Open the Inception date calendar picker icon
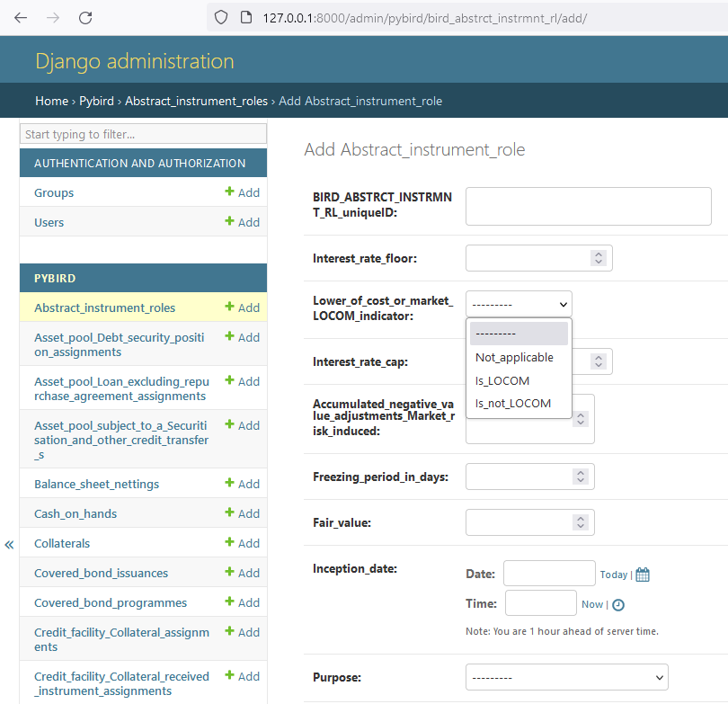 pos(643,575)
